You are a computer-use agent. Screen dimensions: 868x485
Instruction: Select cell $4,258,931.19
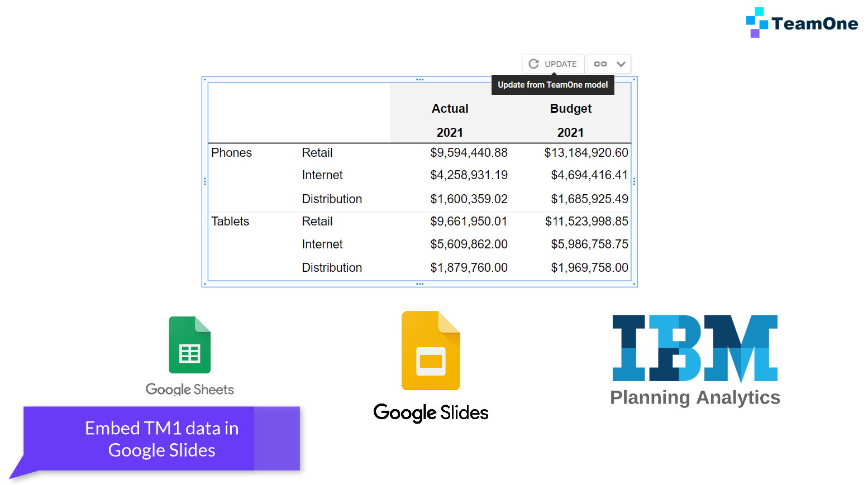469,175
